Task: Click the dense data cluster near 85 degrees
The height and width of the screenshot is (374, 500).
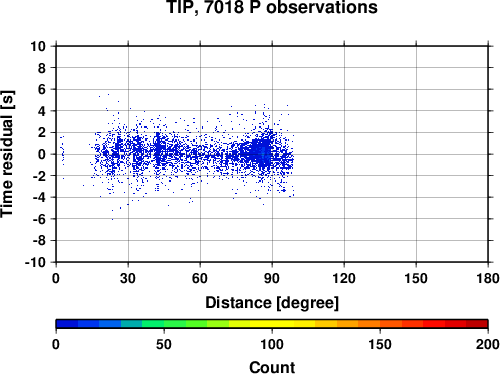Action: (262, 153)
